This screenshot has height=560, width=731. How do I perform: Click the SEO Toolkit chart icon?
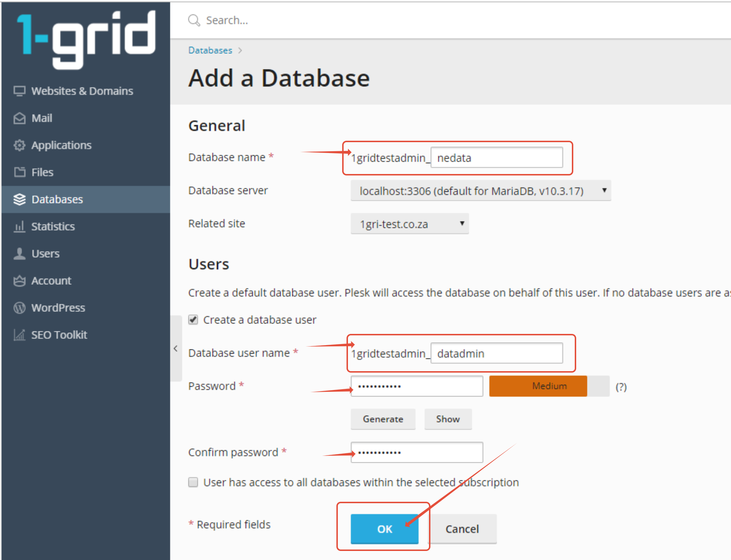tap(20, 335)
